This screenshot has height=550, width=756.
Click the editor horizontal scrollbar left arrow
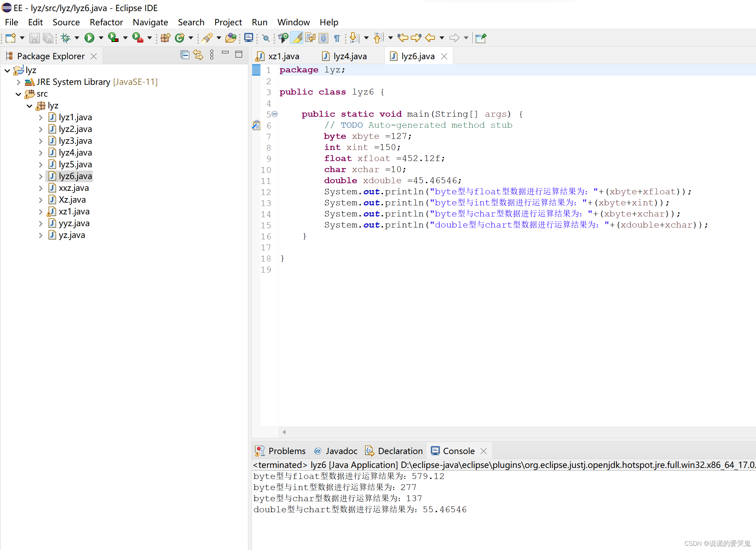coord(284,432)
